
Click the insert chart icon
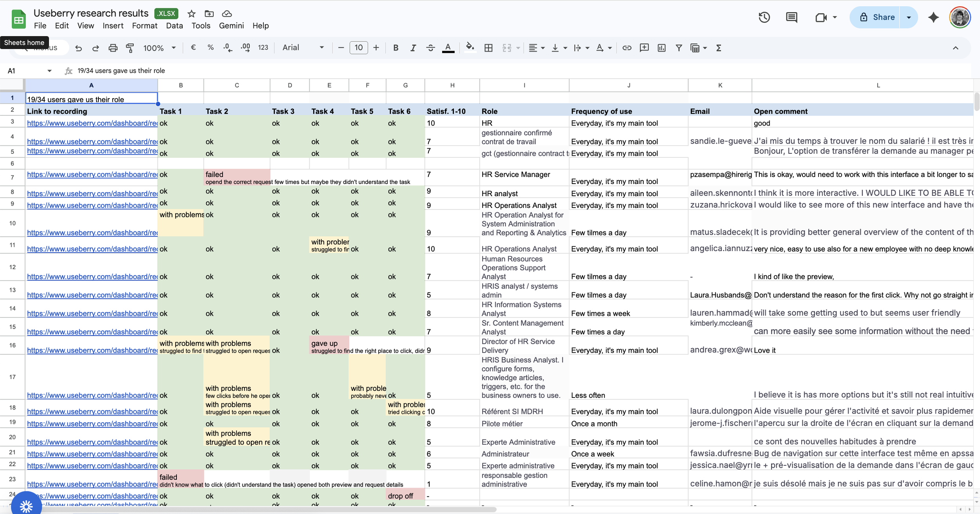[662, 48]
